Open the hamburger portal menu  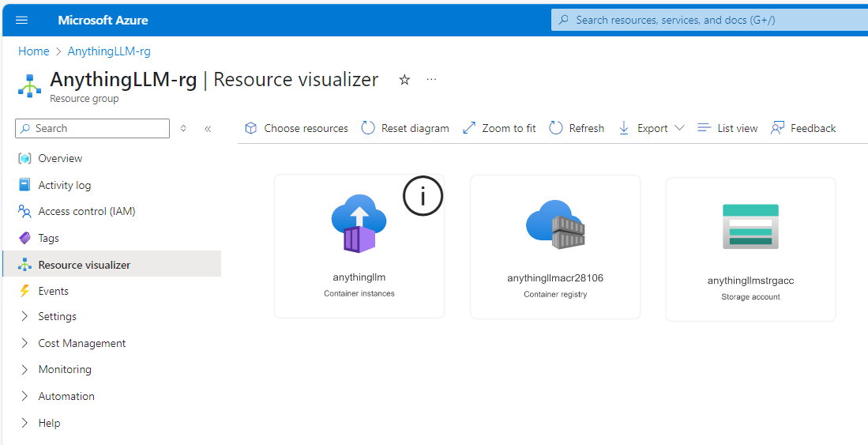(21, 21)
